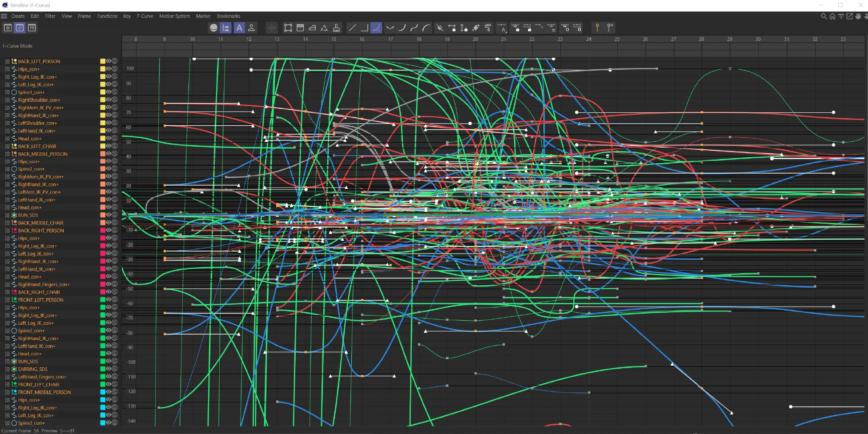Switch to Key mode in the top-left toolbar
Screen dimensions: 868x434
pyautogui.click(x=7, y=28)
